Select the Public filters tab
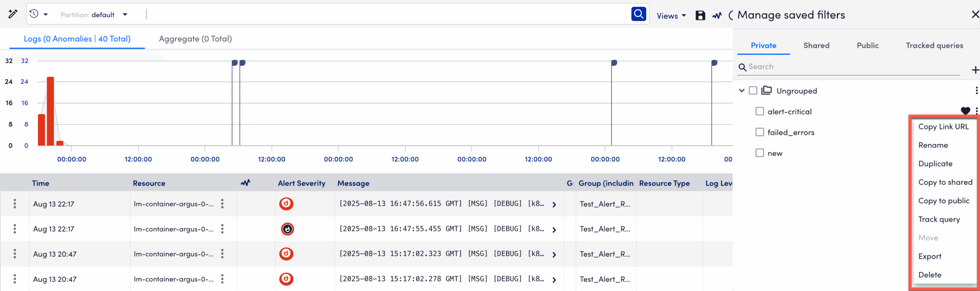Image resolution: width=980 pixels, height=291 pixels. tap(867, 45)
